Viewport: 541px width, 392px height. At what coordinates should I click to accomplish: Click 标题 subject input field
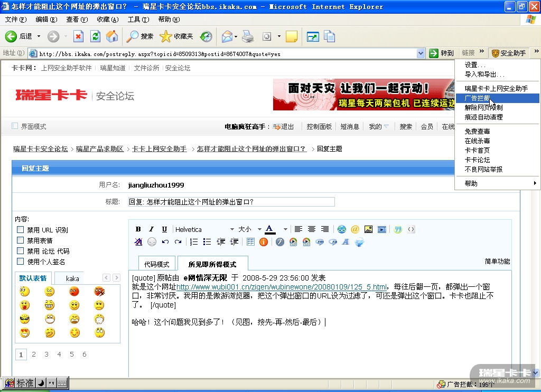[231, 202]
